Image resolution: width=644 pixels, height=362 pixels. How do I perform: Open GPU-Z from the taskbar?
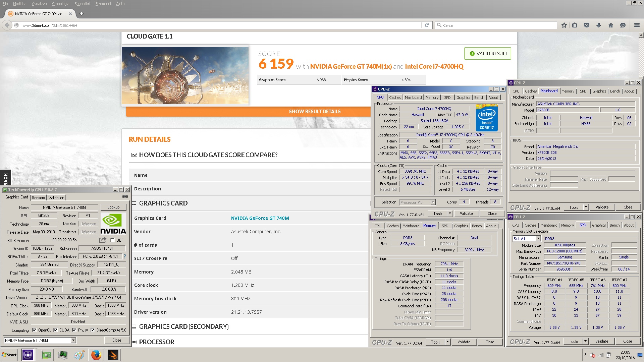point(46,355)
